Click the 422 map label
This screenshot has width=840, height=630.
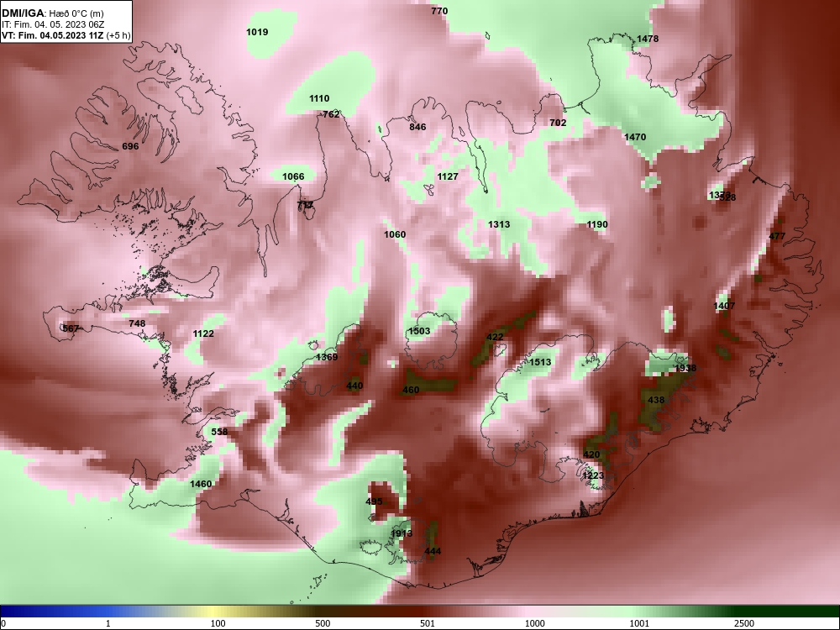pos(495,337)
